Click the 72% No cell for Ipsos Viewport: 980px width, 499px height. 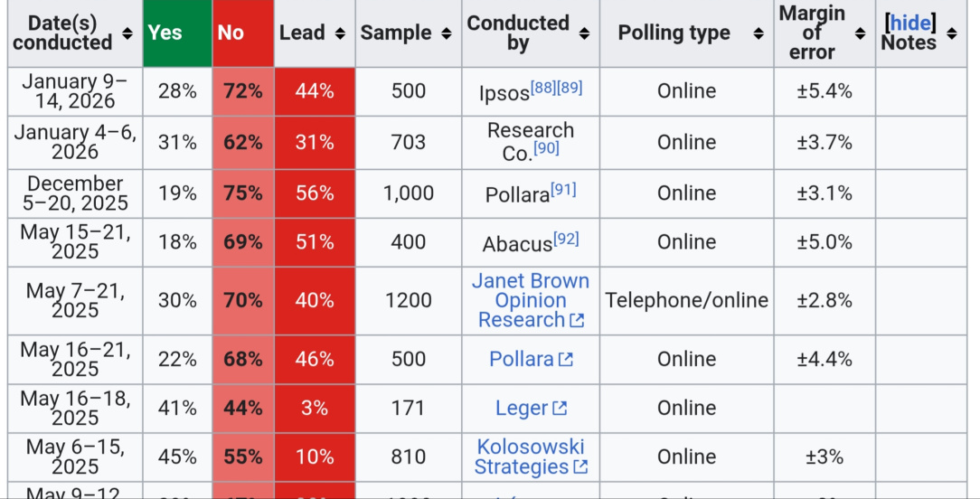coord(243,91)
